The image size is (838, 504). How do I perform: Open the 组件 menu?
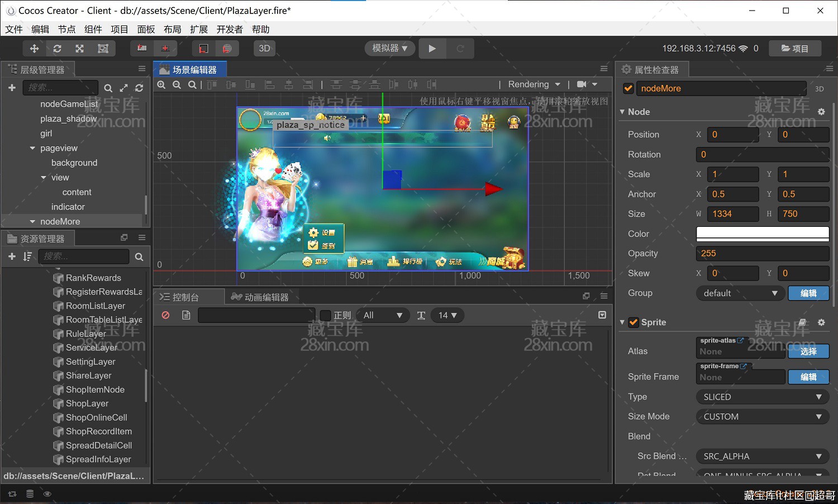(93, 29)
